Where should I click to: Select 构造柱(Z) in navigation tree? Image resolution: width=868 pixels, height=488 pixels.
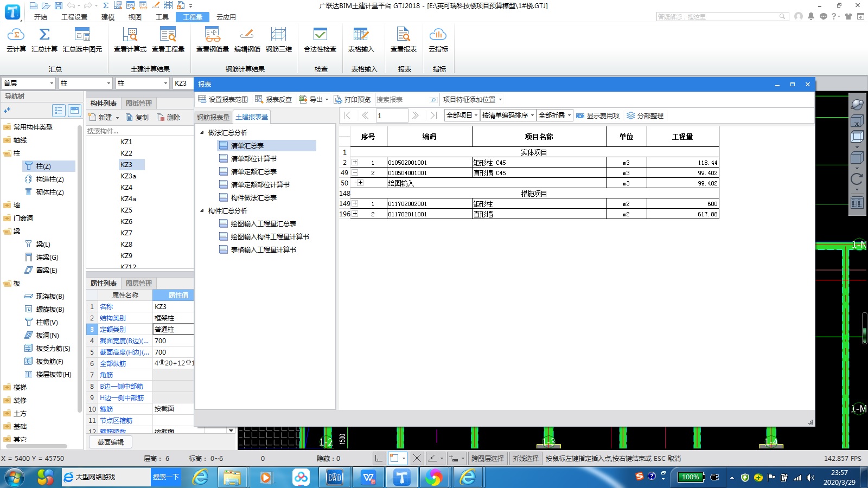pos(49,179)
